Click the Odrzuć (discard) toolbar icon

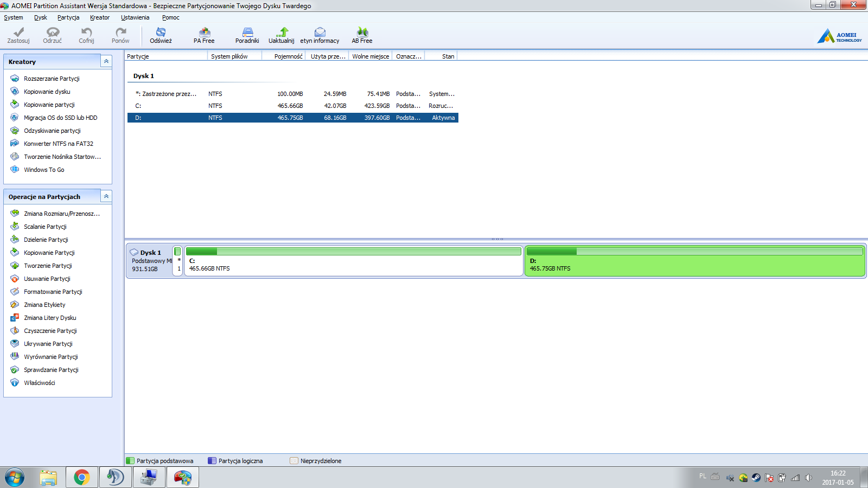53,35
